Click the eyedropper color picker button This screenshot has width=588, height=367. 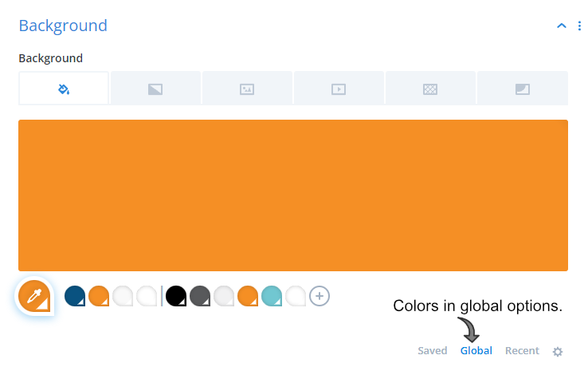tap(34, 296)
